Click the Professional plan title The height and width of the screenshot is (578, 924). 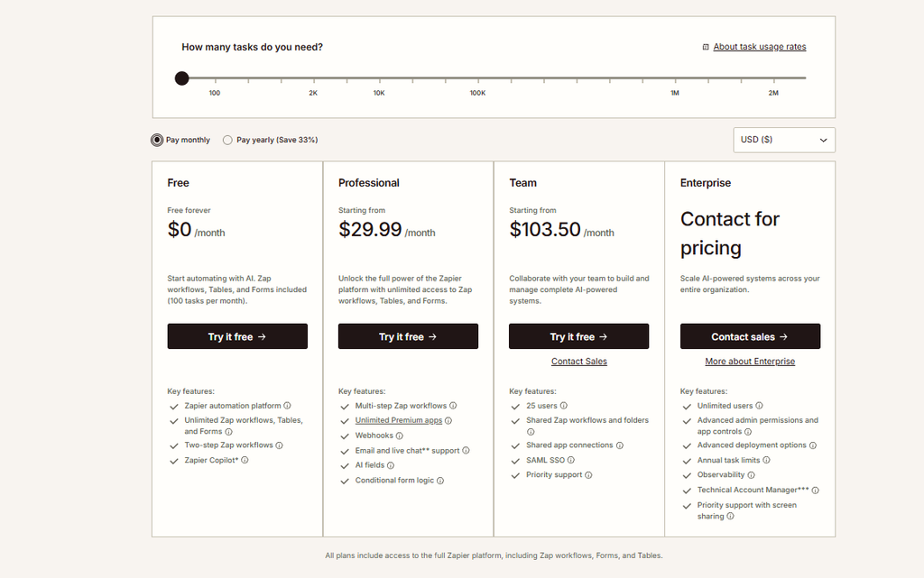pos(369,183)
